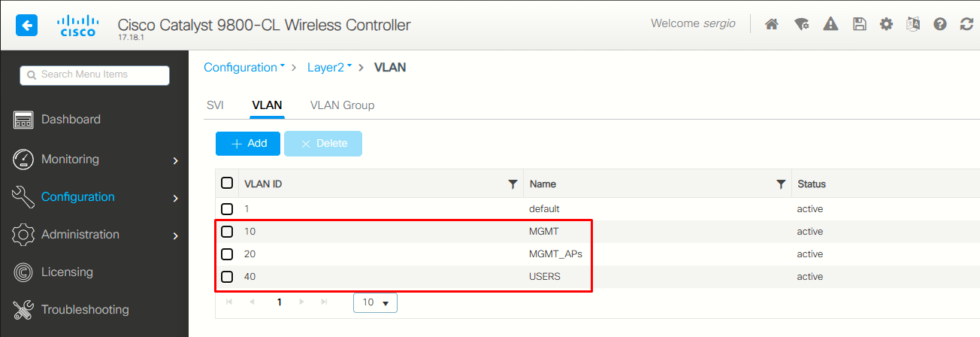
Task: Switch to the VLAN Group tab
Action: [x=342, y=105]
